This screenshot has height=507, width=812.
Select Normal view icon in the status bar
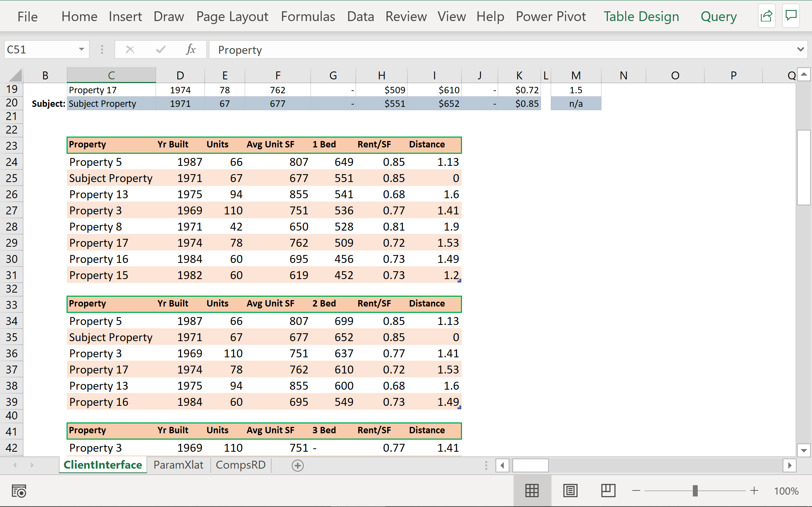click(x=532, y=491)
